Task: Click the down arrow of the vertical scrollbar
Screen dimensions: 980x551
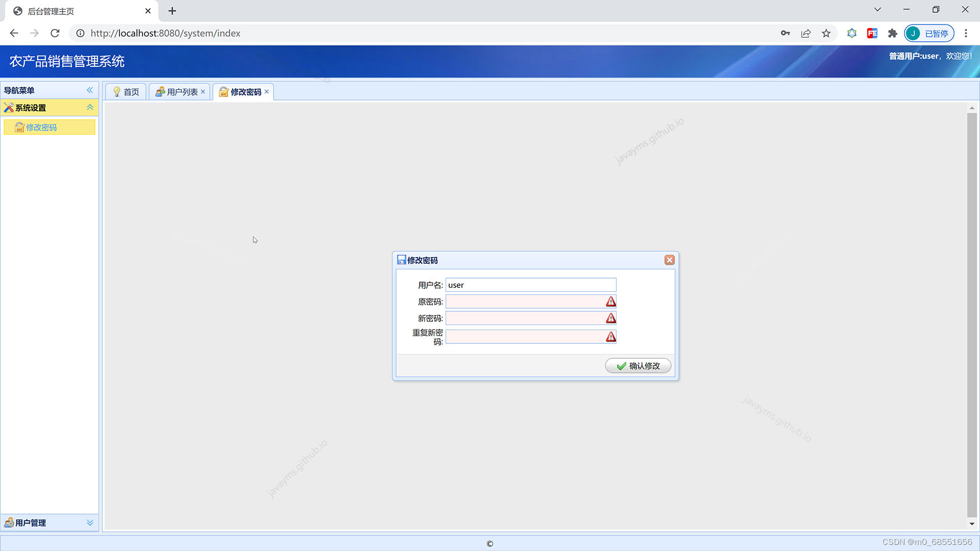Action: pyautogui.click(x=972, y=523)
